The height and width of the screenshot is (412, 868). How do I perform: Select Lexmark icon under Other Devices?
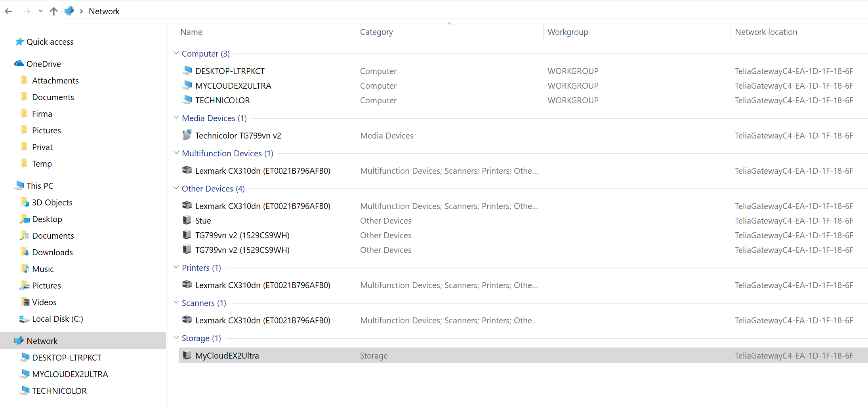coord(187,205)
